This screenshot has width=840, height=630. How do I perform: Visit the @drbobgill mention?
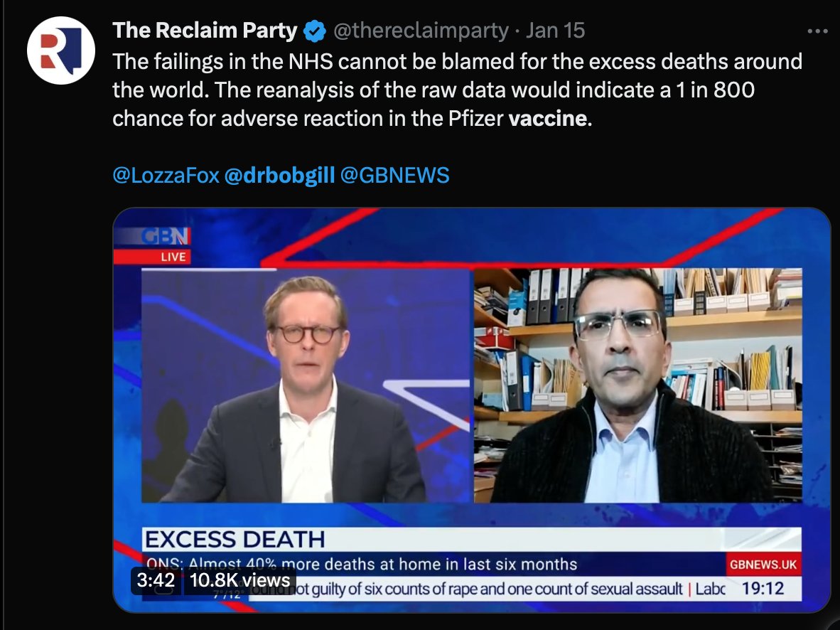[279, 176]
